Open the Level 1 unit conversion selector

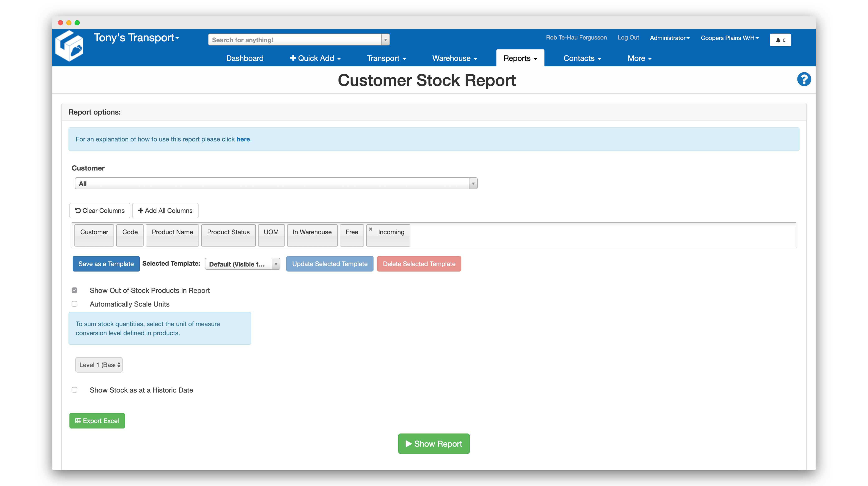(x=98, y=365)
